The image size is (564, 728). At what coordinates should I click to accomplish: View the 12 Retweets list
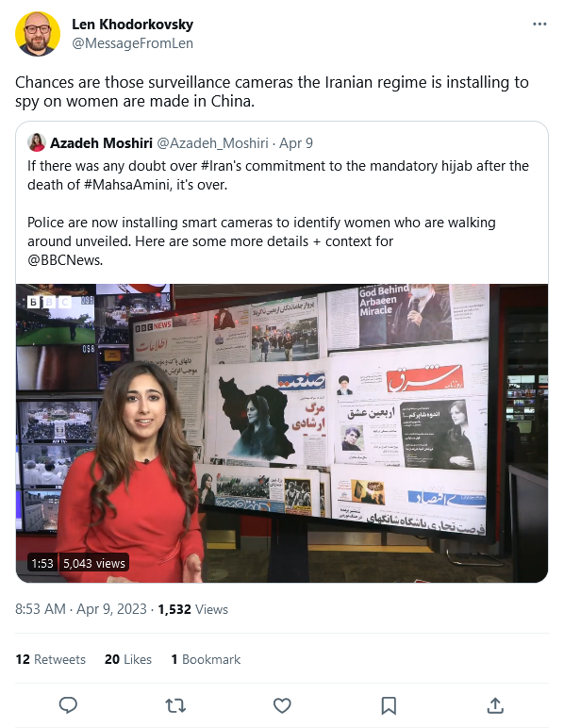pyautogui.click(x=51, y=659)
